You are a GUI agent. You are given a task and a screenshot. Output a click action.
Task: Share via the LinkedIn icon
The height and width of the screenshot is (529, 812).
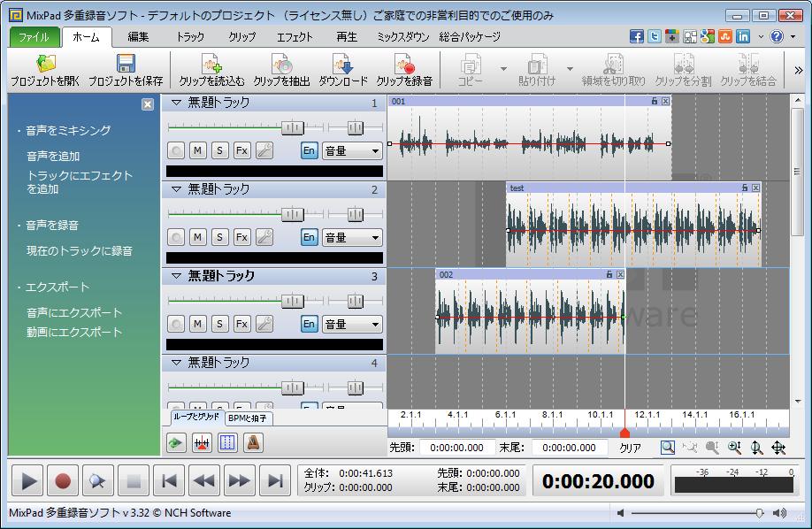click(743, 36)
